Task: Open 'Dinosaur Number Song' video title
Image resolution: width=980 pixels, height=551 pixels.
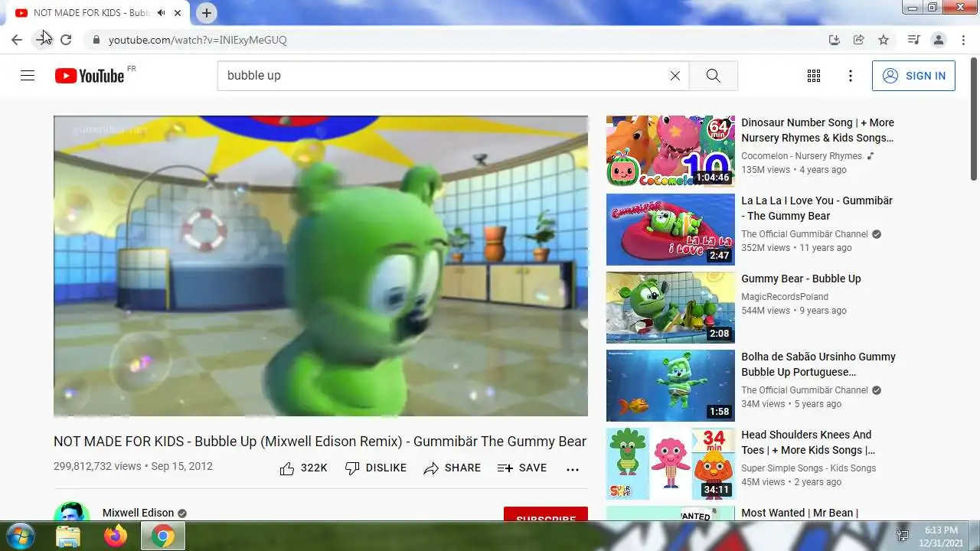Action: coord(818,130)
